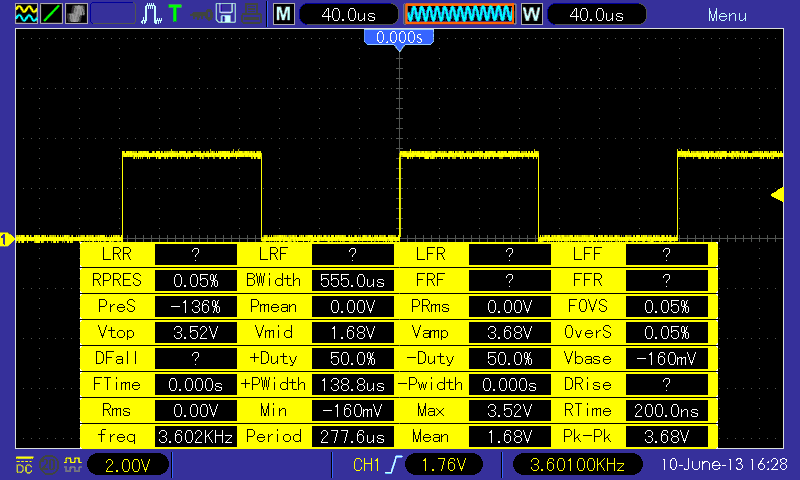Click the FRF measurement label

click(x=430, y=280)
